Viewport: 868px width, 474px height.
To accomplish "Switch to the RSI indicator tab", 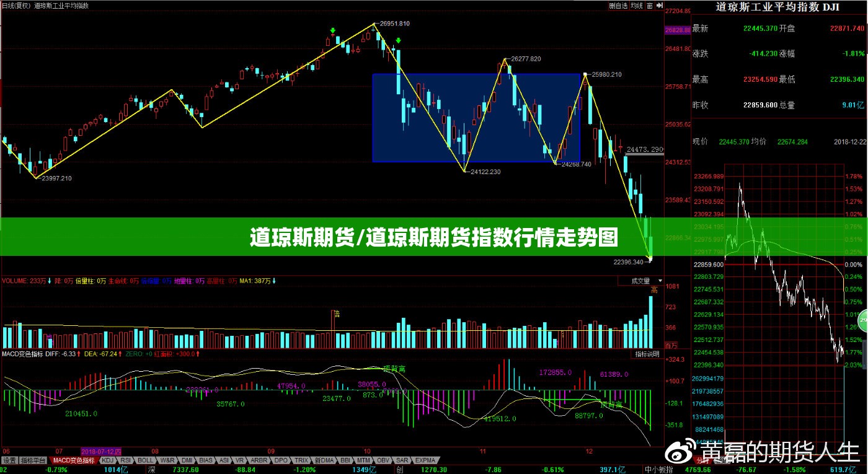I will click(x=126, y=460).
